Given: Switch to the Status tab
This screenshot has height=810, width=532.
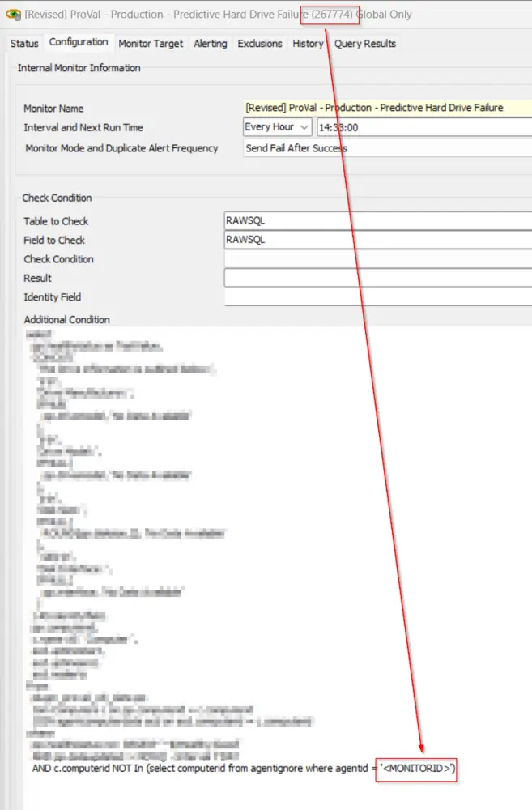Looking at the screenshot, I should (x=24, y=44).
